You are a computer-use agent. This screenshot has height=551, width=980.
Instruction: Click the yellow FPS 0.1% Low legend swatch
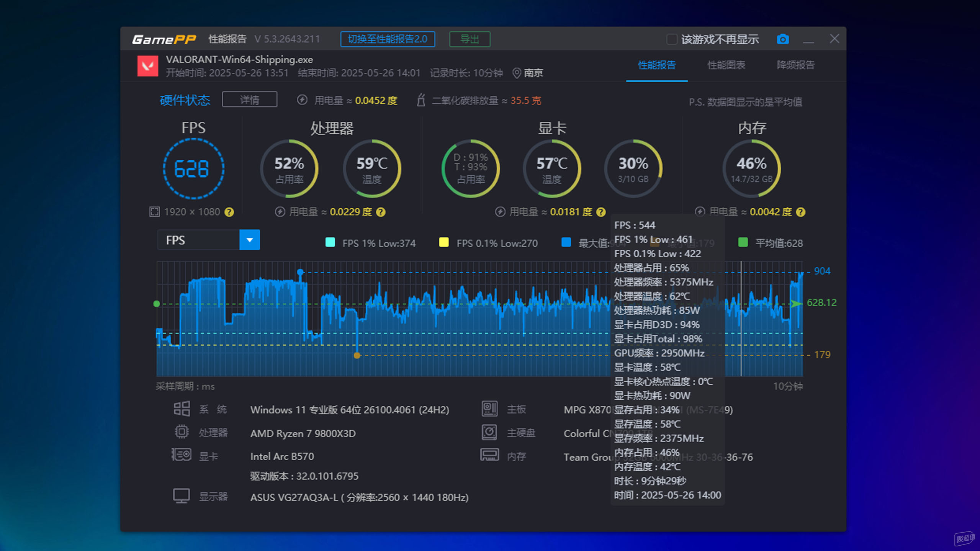tap(444, 242)
